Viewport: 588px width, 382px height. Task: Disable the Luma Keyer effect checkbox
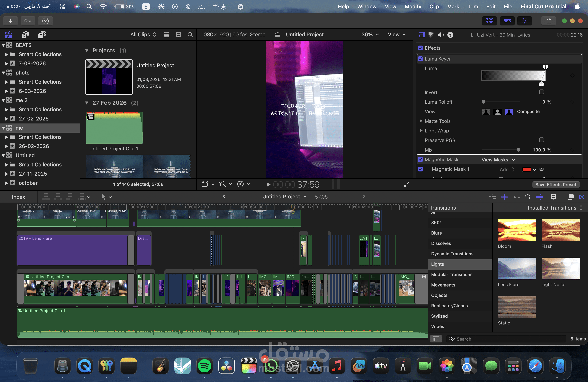(420, 59)
